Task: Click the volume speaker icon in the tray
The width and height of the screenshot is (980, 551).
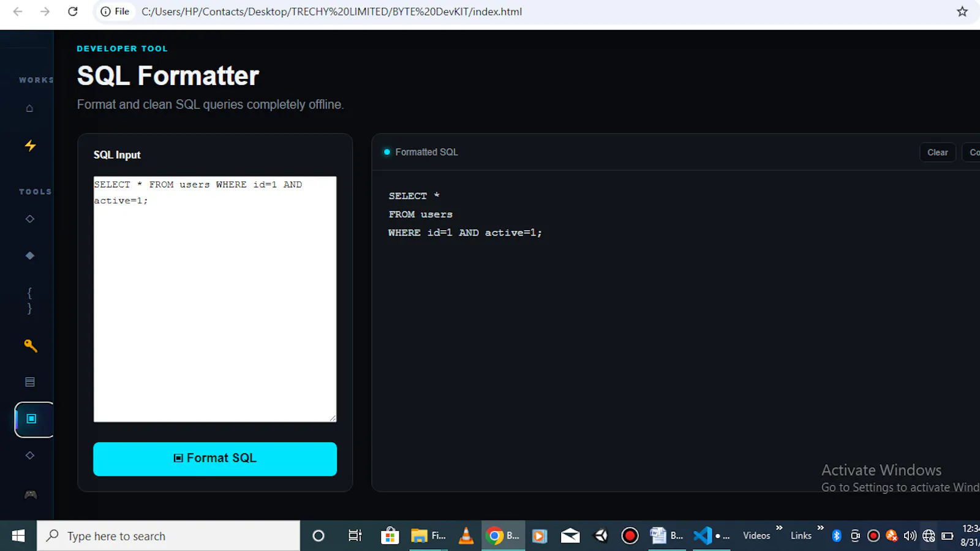Action: click(910, 536)
